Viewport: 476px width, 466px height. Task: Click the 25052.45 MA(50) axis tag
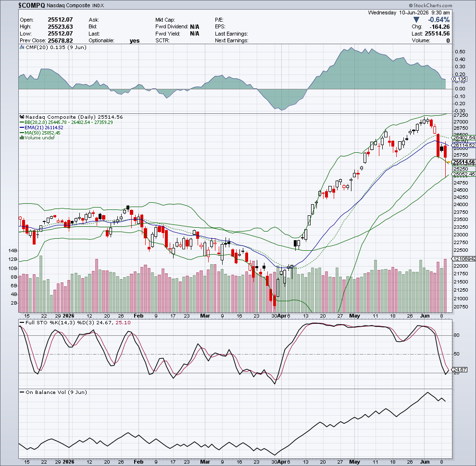coord(463,174)
